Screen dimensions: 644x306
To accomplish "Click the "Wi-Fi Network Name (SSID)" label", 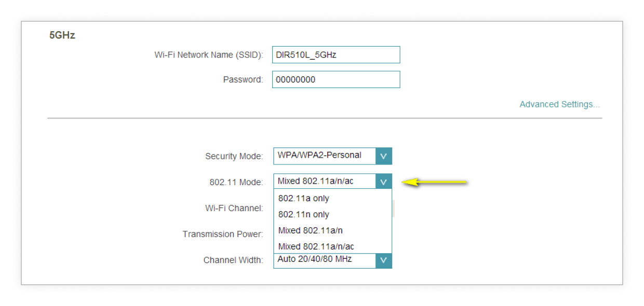I will click(209, 55).
